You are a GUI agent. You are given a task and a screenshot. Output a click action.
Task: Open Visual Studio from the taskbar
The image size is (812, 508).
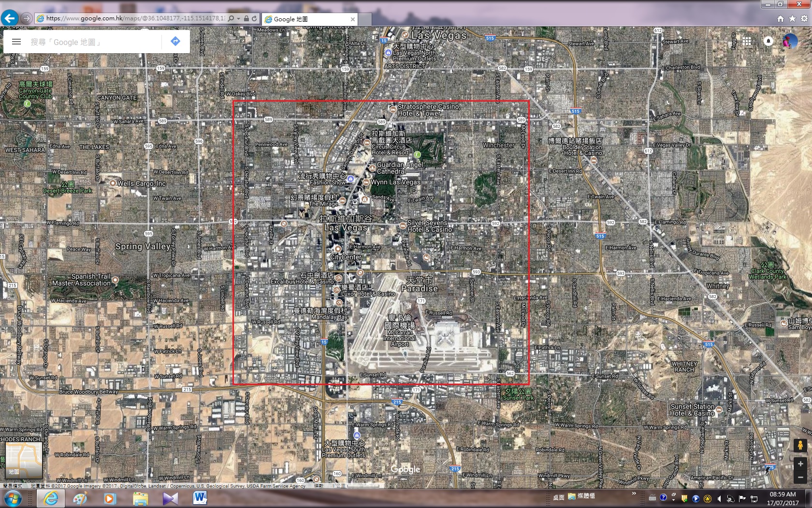click(x=170, y=498)
